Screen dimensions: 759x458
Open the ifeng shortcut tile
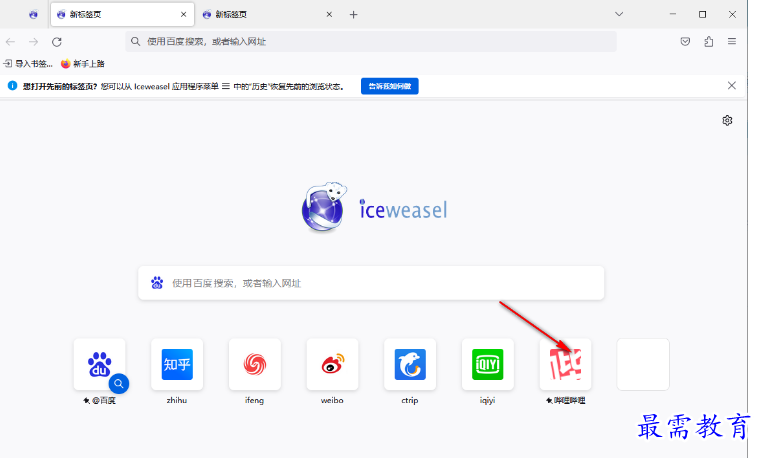255,365
